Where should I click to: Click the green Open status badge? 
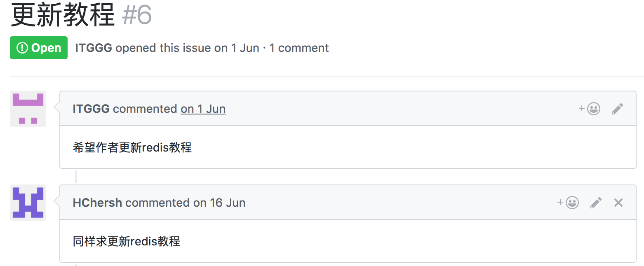[x=39, y=48]
